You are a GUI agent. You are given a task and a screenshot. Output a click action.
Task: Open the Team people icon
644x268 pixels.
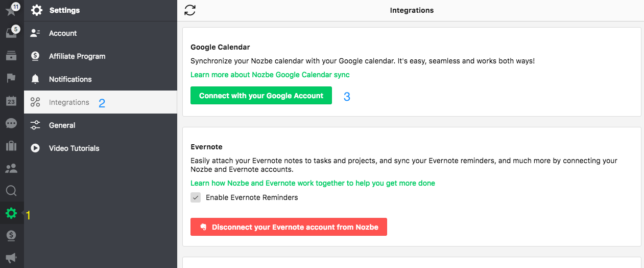11,168
